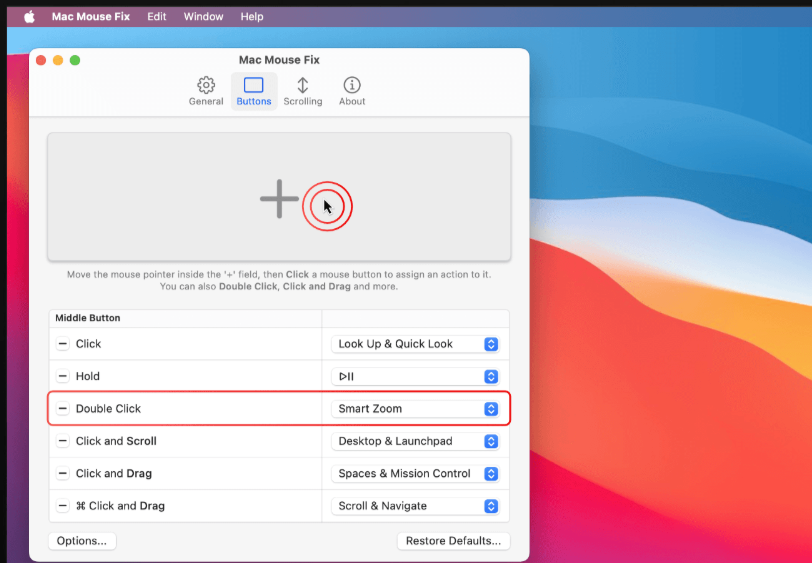Open the Mac Mouse Fix app menu
This screenshot has width=812, height=563.
[x=91, y=17]
